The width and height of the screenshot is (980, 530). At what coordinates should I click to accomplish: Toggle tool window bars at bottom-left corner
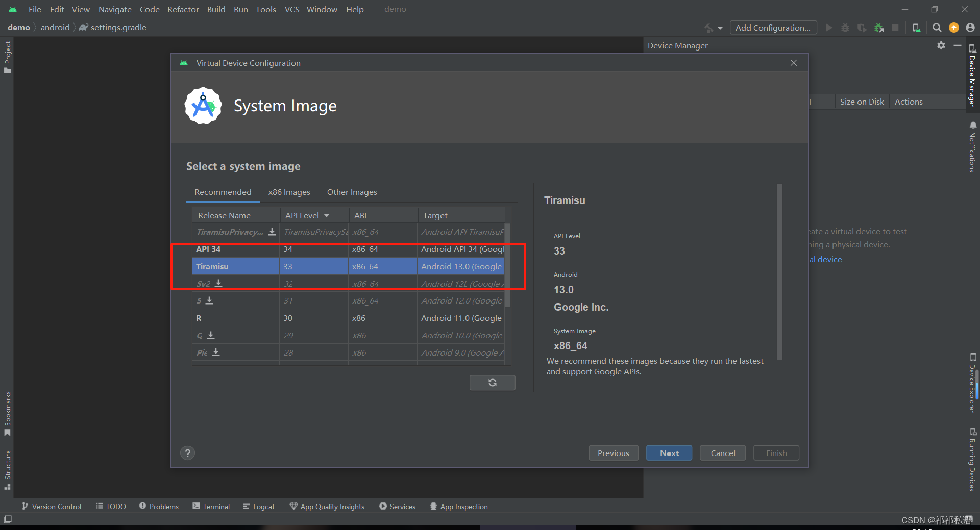(8, 519)
